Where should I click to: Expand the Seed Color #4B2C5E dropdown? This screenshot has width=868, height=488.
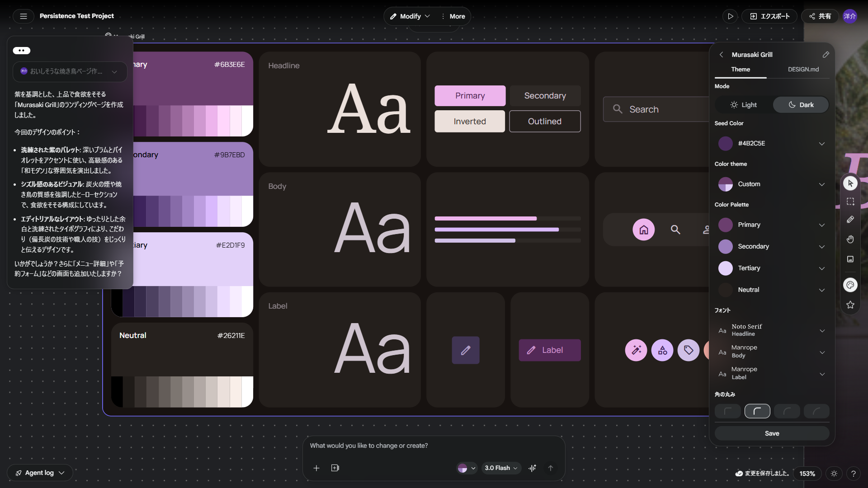coord(821,144)
